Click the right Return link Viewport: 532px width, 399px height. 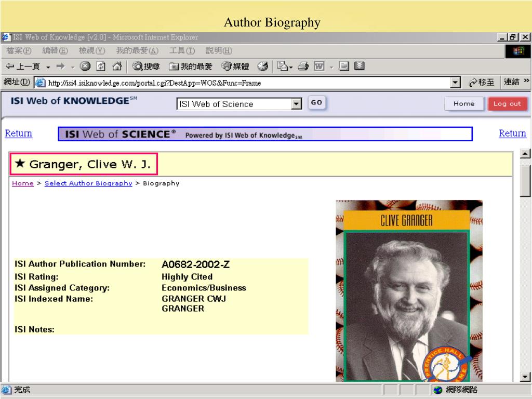512,134
